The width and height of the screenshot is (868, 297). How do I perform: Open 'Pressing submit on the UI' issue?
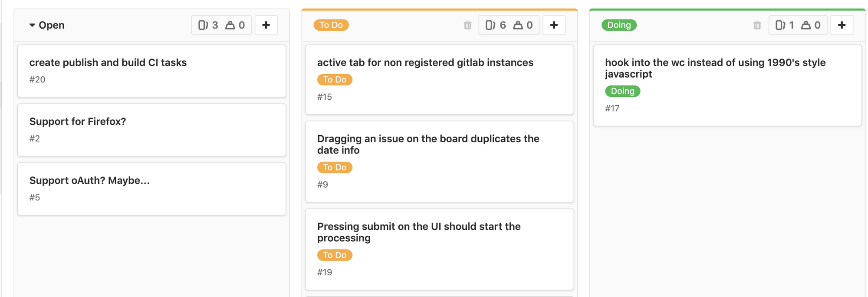coord(419,232)
